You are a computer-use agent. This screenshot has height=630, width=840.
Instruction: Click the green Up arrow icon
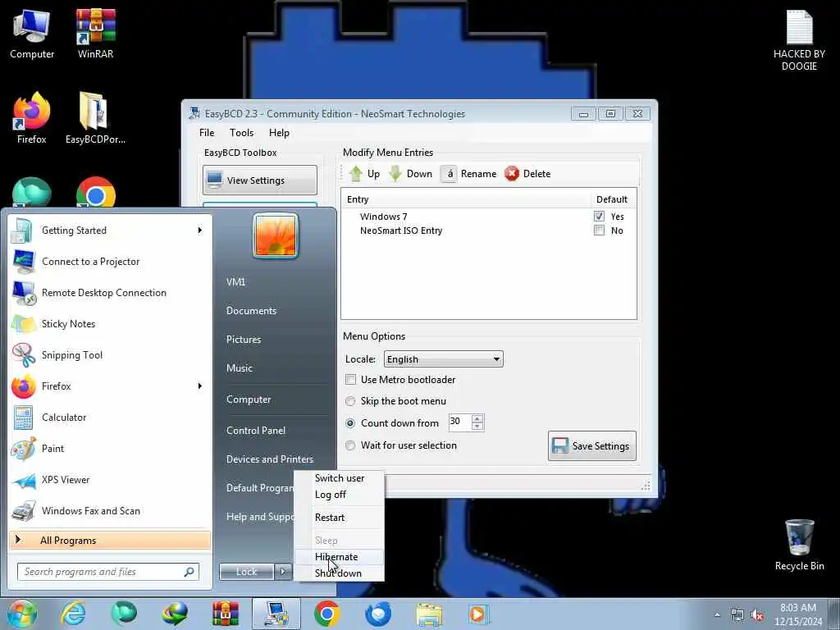point(356,174)
